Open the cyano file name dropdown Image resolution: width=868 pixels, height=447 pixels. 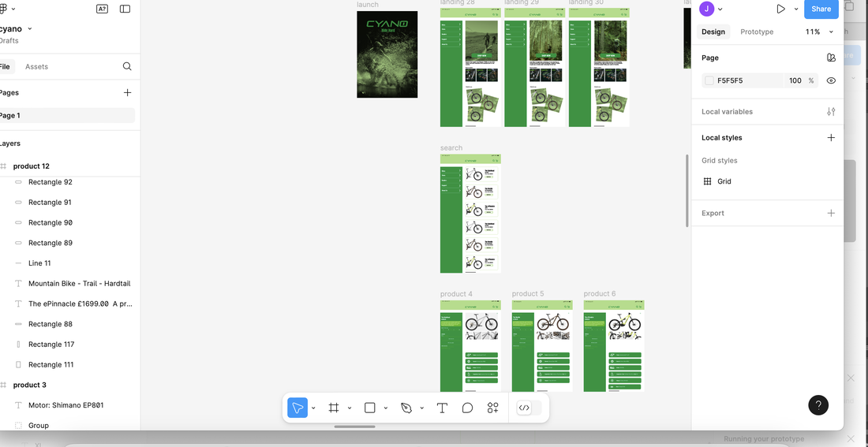30,28
